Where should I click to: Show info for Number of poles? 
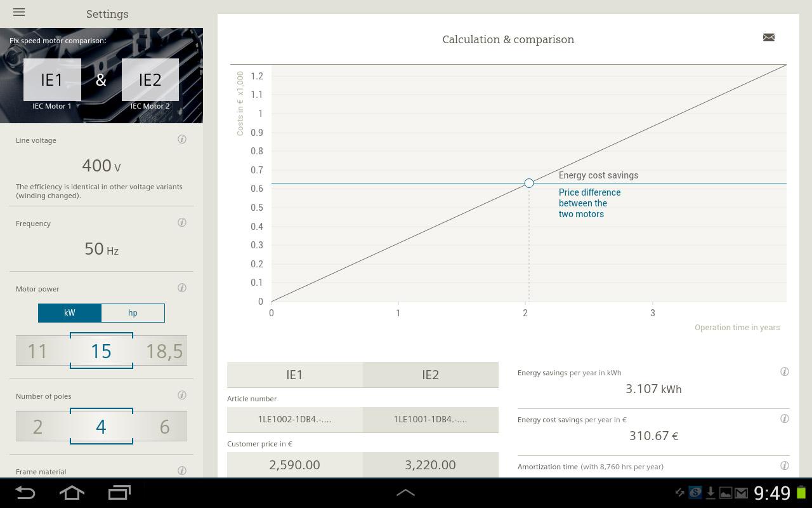pos(182,395)
